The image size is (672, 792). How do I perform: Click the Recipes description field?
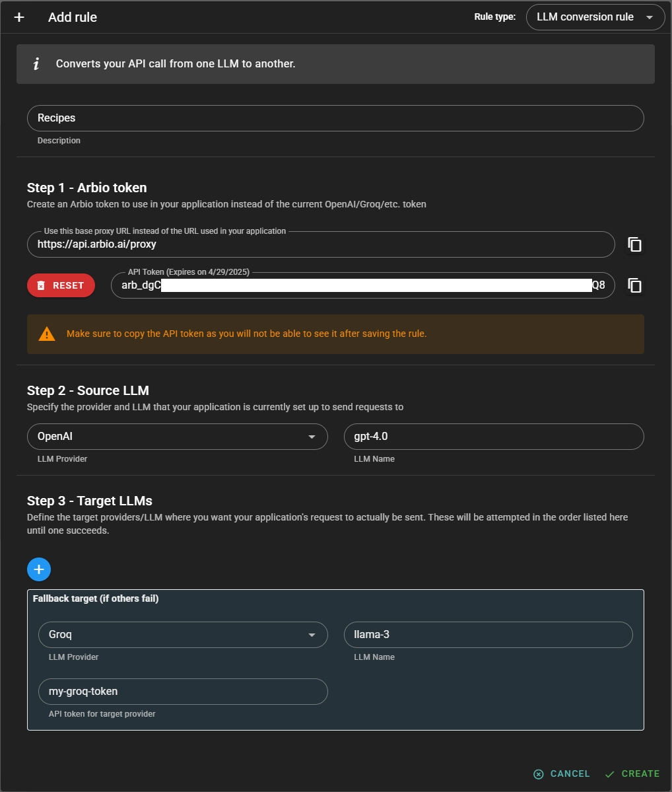pos(335,118)
